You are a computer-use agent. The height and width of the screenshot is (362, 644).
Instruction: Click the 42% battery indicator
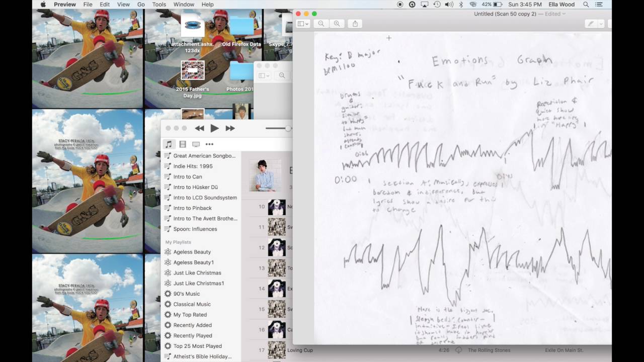pos(493,5)
